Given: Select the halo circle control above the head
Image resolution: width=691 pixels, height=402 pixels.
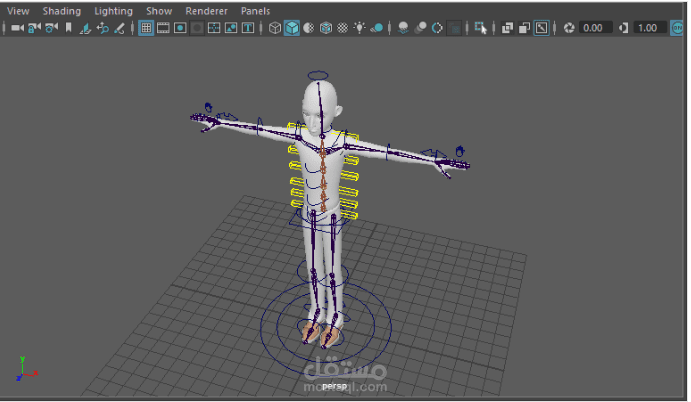Looking at the screenshot, I should [x=318, y=76].
